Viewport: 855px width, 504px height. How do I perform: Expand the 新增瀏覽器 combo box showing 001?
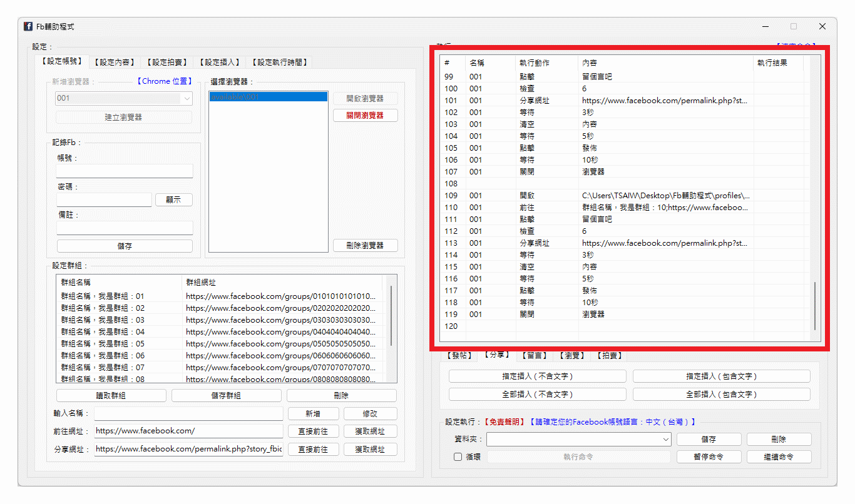point(124,98)
